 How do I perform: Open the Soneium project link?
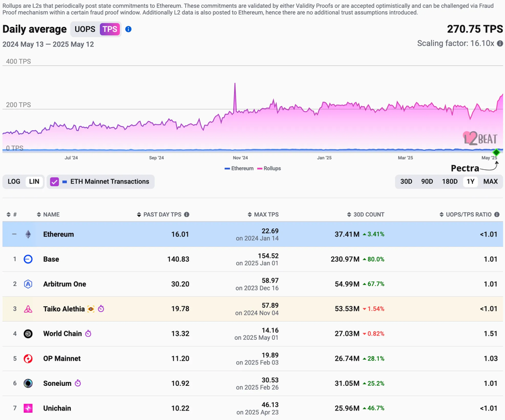click(57, 384)
